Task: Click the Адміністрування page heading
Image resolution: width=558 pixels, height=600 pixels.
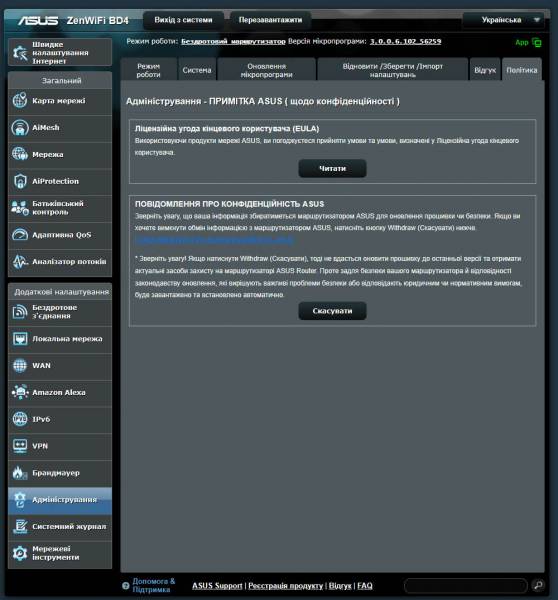Action: [x=263, y=101]
